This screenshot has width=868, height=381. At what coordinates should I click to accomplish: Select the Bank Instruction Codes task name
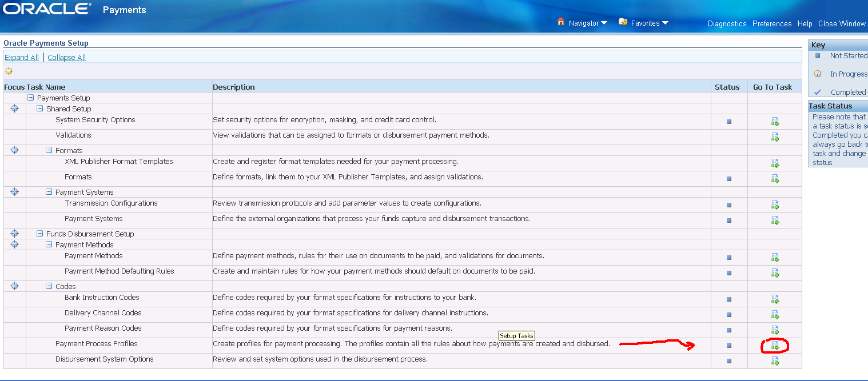102,298
